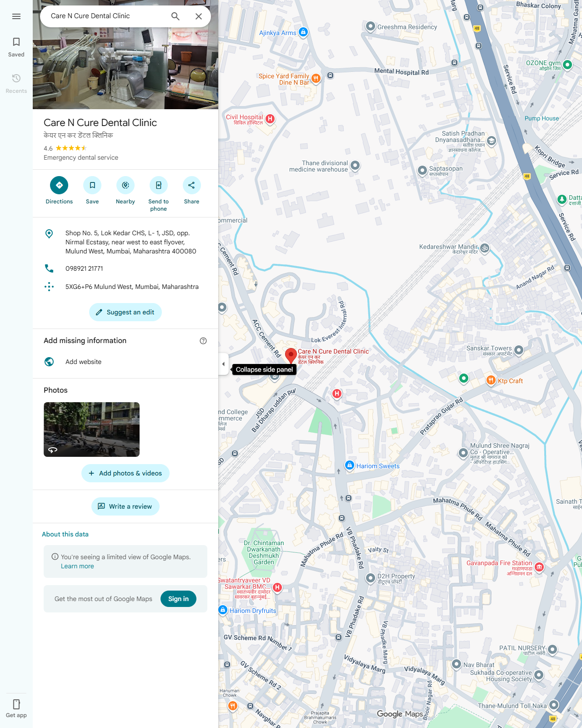The image size is (582, 728).
Task: Select Mulund Shree Nagraj Co-Operative marker
Action: click(463, 453)
